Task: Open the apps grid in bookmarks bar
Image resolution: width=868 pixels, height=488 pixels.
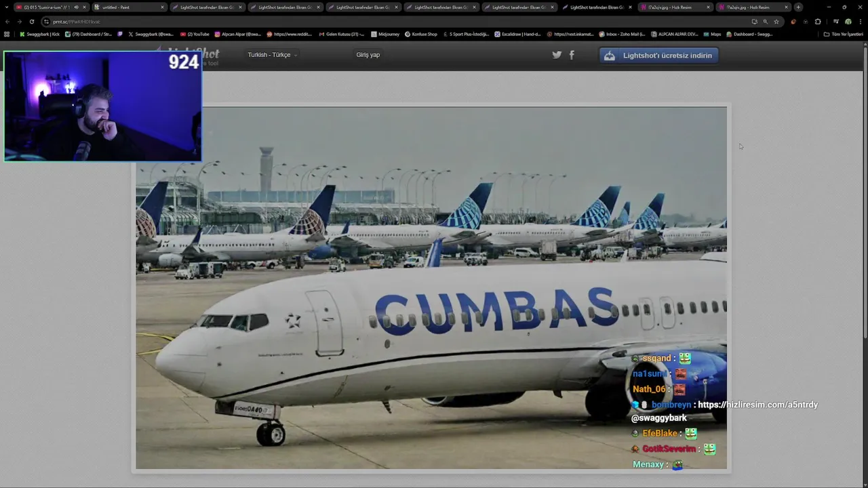Action: click(x=7, y=34)
